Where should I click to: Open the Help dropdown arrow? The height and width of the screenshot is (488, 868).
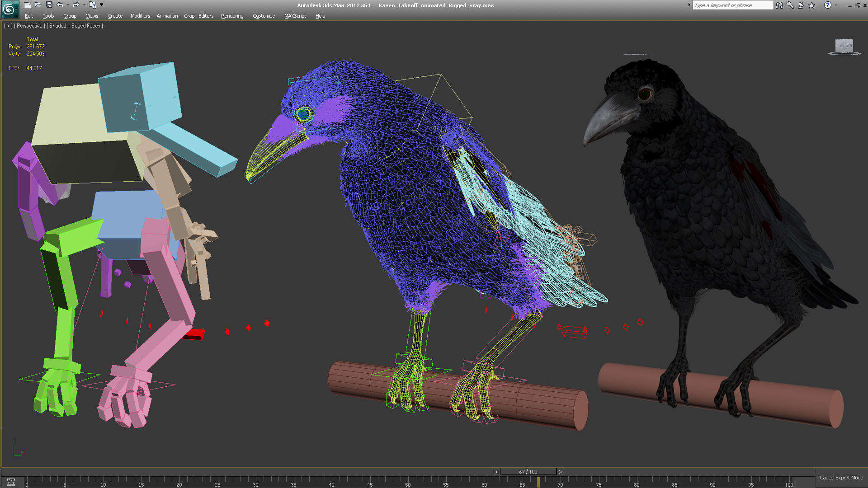[835, 5]
